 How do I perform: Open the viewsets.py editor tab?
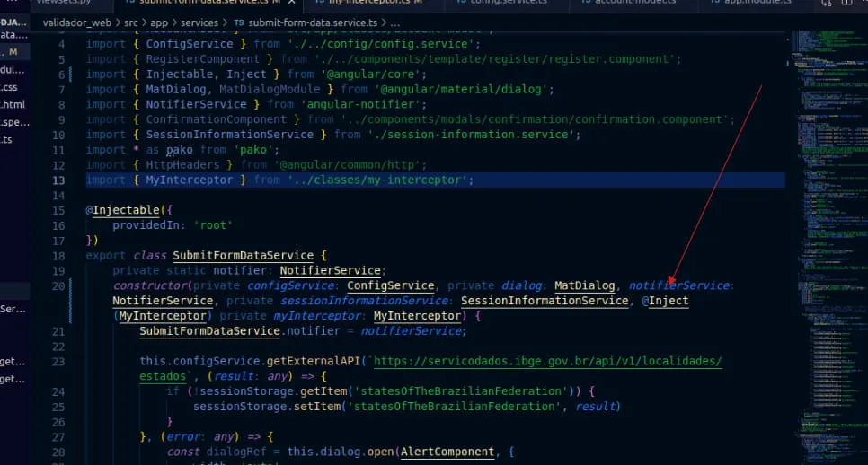coord(63,3)
